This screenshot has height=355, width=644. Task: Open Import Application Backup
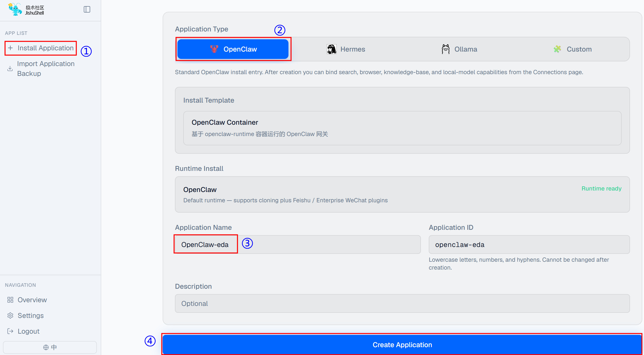tap(46, 68)
